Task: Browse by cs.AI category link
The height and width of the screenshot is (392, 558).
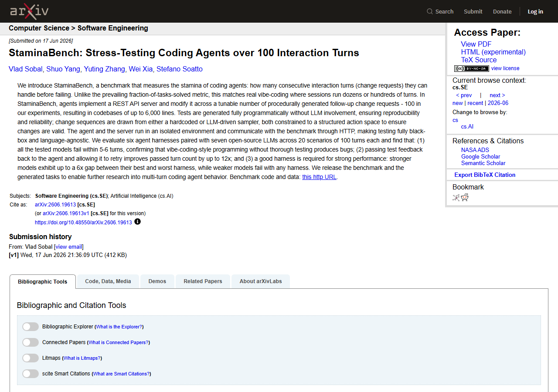Action: coord(467,127)
